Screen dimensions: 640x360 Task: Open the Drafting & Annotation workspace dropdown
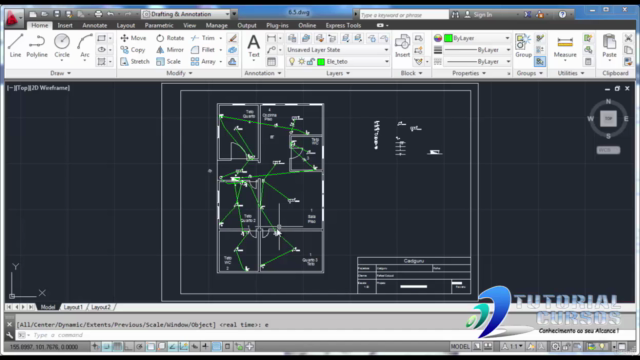(186, 14)
